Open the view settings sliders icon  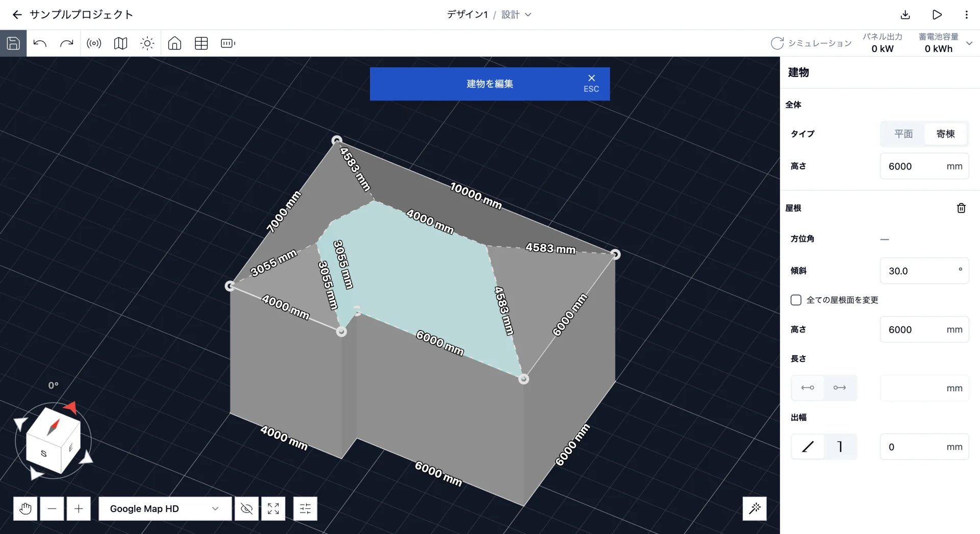tap(305, 508)
